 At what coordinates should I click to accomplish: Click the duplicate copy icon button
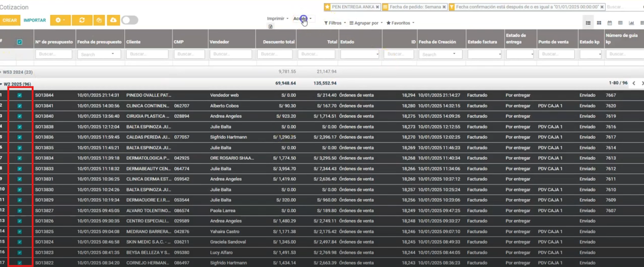(99, 20)
